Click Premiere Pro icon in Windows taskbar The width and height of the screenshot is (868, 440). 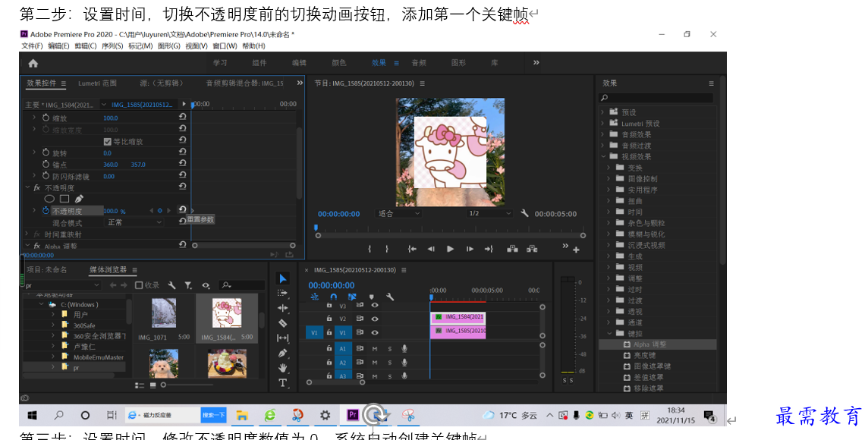pos(353,415)
